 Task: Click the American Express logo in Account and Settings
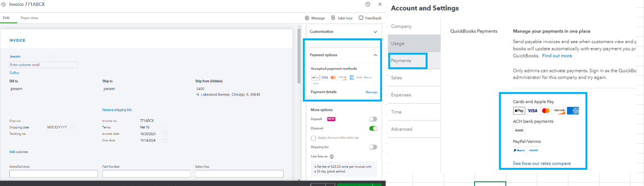573,111
